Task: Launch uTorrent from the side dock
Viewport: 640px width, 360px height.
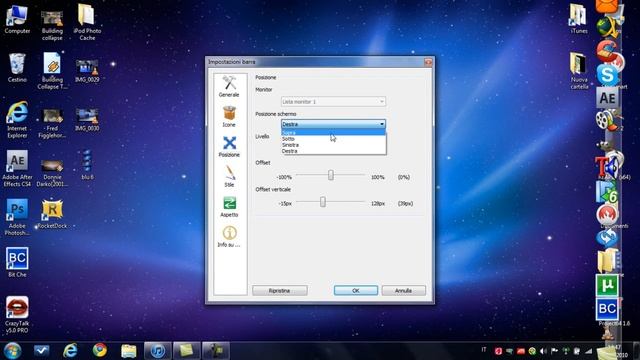Action: [607, 285]
